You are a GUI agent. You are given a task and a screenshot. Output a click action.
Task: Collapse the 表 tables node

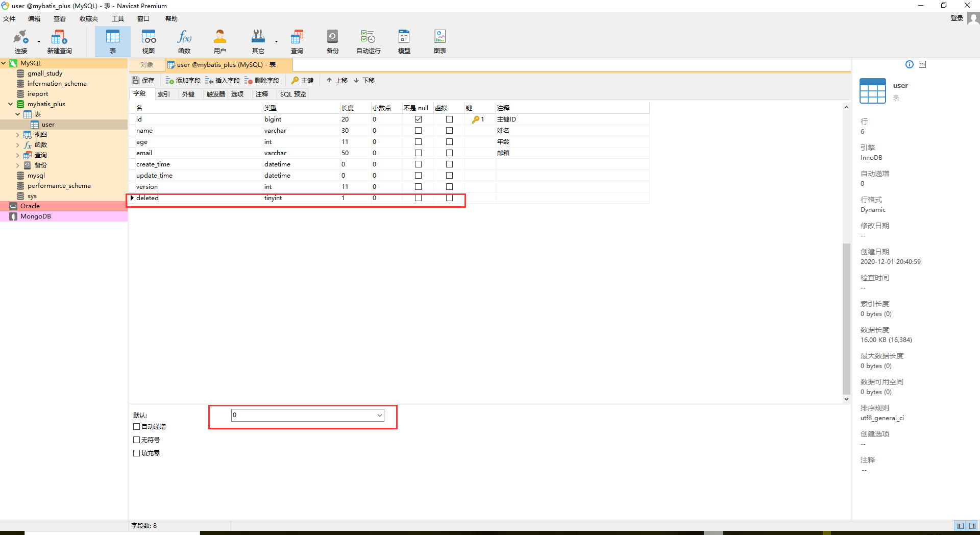pyautogui.click(x=18, y=114)
